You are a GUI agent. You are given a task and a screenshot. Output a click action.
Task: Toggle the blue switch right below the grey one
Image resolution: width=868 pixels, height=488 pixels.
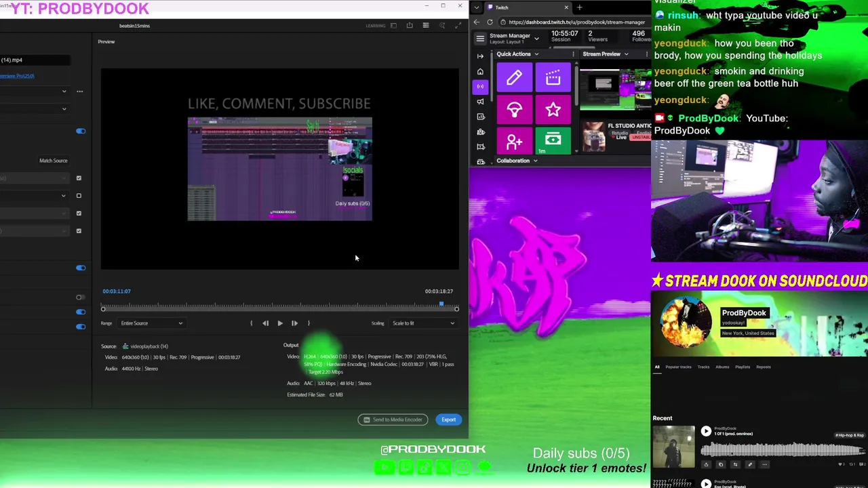(x=81, y=312)
